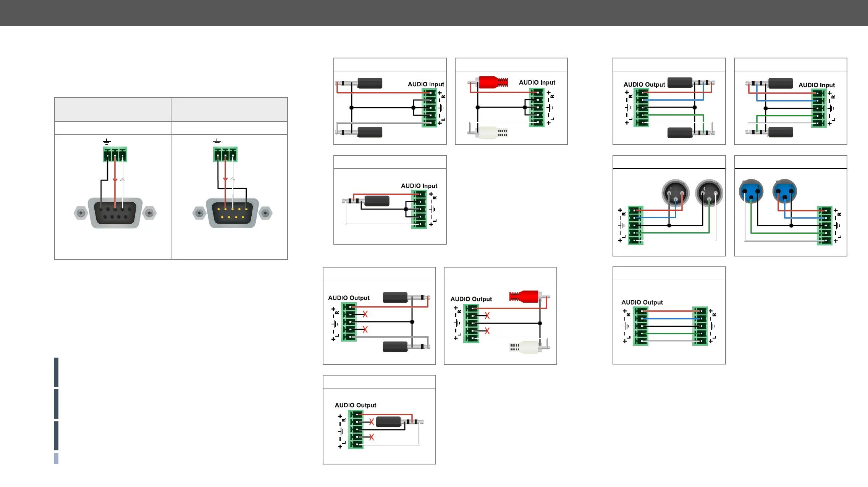Click ground symbol beside RCA AUDIO Output connector
This screenshot has width=868, height=487.
[x=457, y=323]
